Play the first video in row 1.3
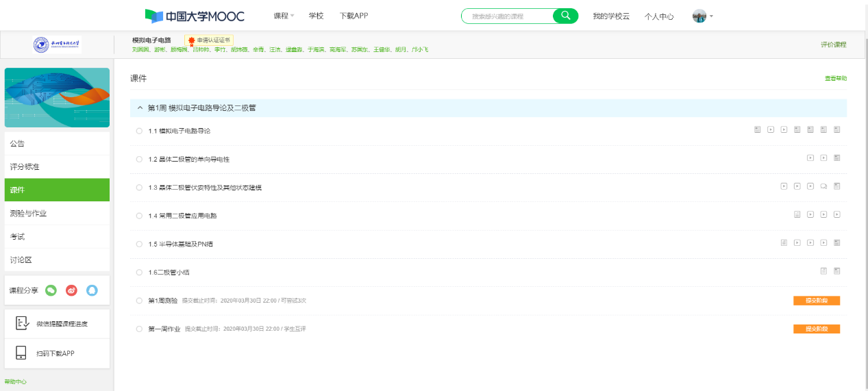Image resolution: width=868 pixels, height=391 pixels. [784, 186]
